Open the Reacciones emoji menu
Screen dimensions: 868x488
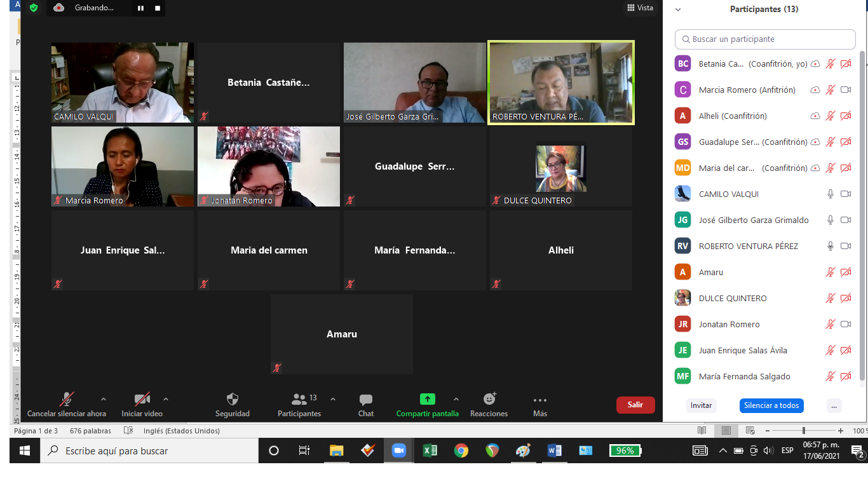click(x=489, y=400)
